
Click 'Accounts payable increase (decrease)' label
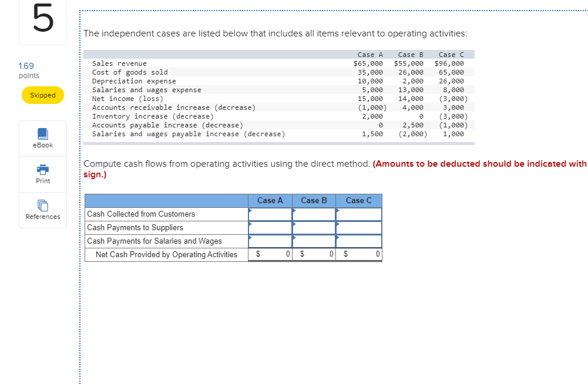point(167,125)
